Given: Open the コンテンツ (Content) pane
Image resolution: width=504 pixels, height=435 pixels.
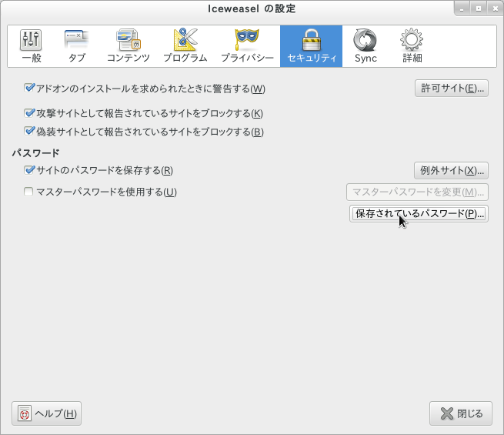Looking at the screenshot, I should click(129, 46).
